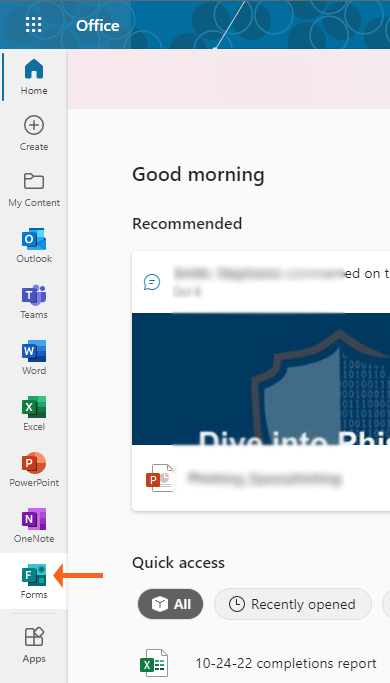Click the Recommended section heading
The height and width of the screenshot is (683, 390).
pos(187,223)
